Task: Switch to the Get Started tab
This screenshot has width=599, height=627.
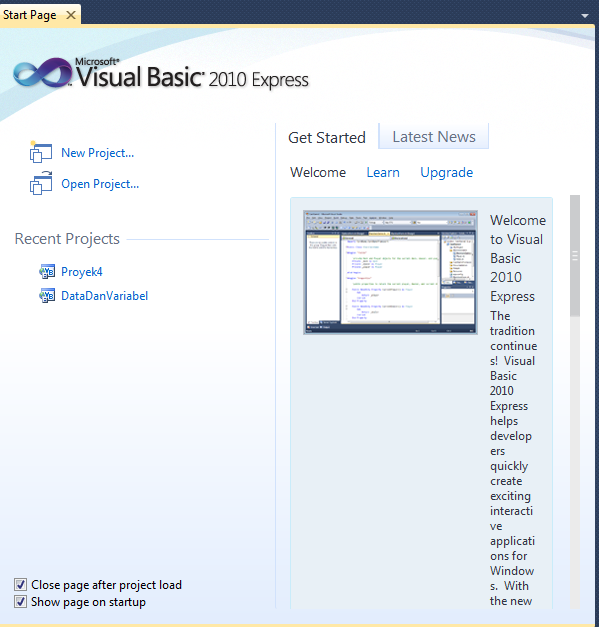Action: (327, 138)
